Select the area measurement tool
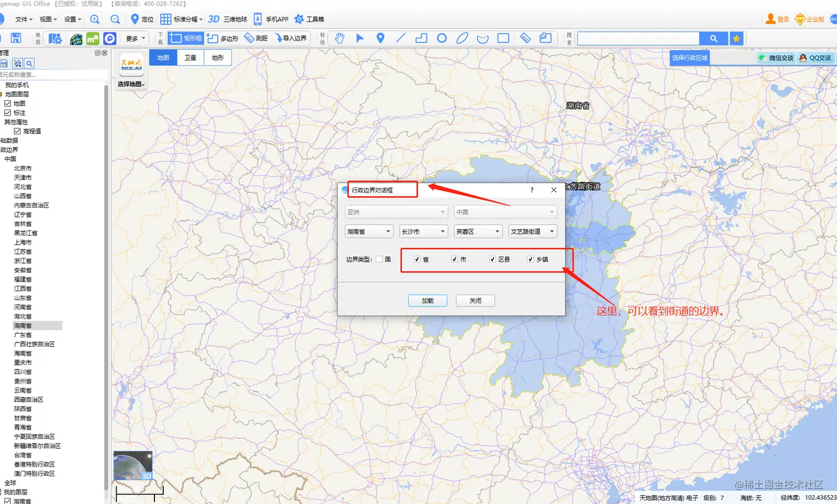837x504 pixels. [x=545, y=38]
